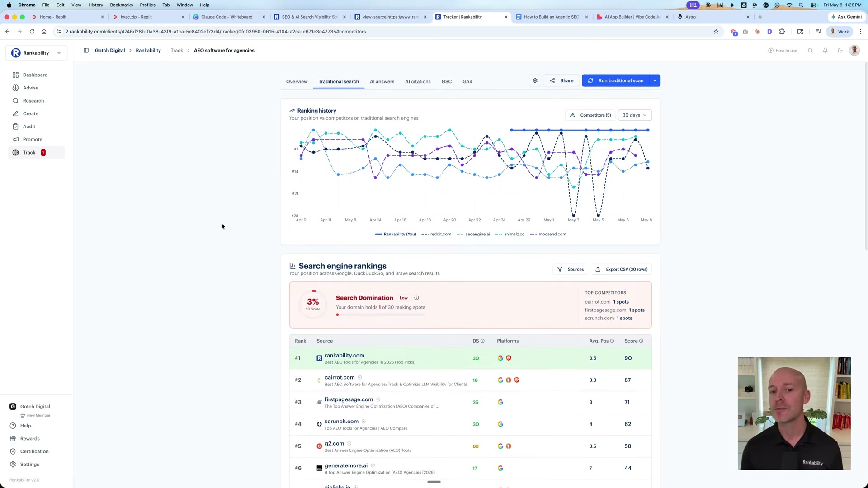Image resolution: width=868 pixels, height=488 pixels.
Task: Open notifications bell icon
Action: [825, 50]
